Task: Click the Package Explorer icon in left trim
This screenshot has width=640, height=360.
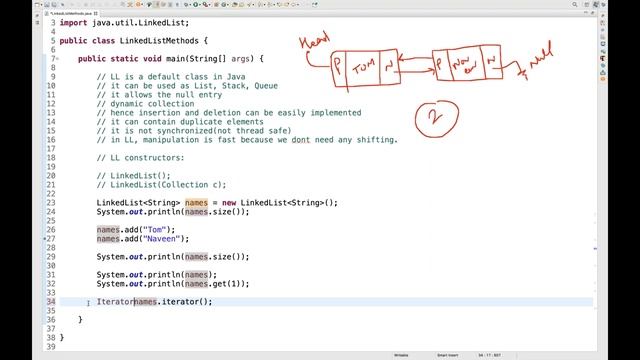Action: (x=37, y=22)
